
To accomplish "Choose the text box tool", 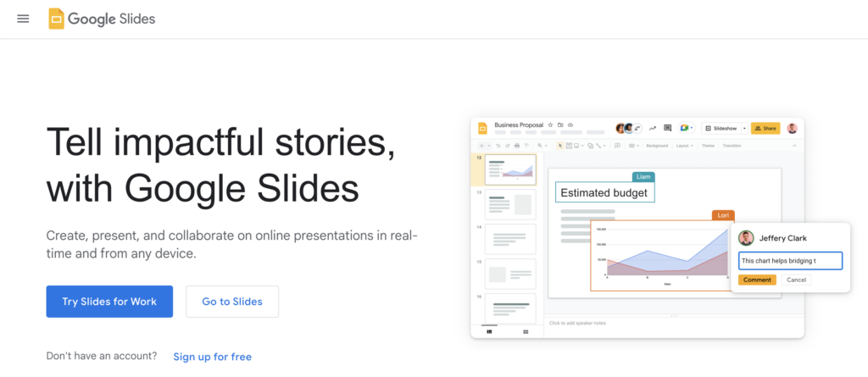I will (569, 146).
